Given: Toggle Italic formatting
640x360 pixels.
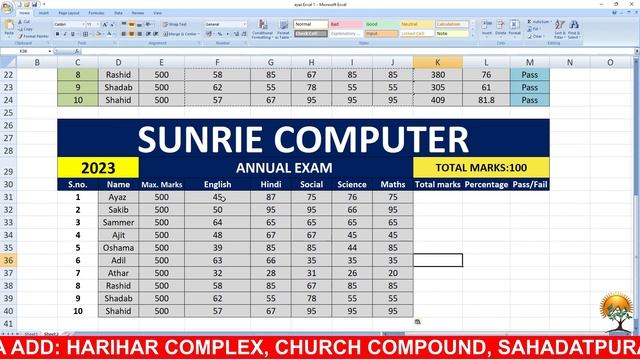Looking at the screenshot, I should pos(64,34).
